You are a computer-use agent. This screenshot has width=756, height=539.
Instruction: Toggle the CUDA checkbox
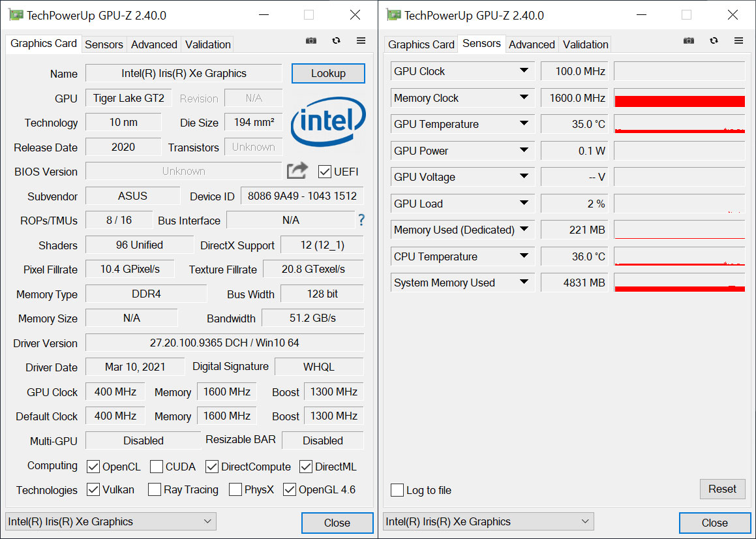(156, 467)
